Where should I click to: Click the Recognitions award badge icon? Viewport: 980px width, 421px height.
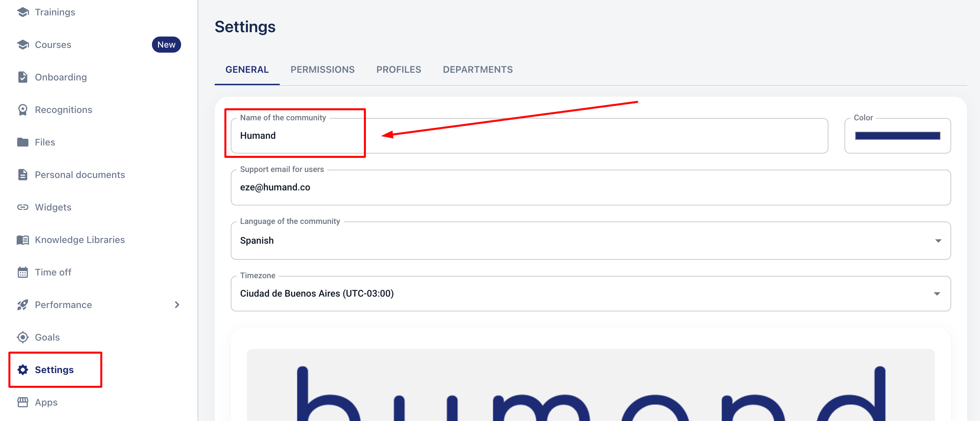coord(23,110)
